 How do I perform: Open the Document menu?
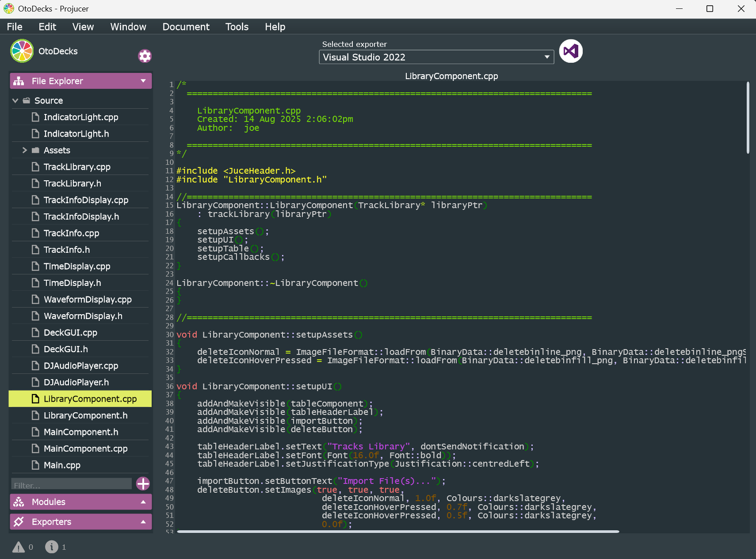point(186,27)
